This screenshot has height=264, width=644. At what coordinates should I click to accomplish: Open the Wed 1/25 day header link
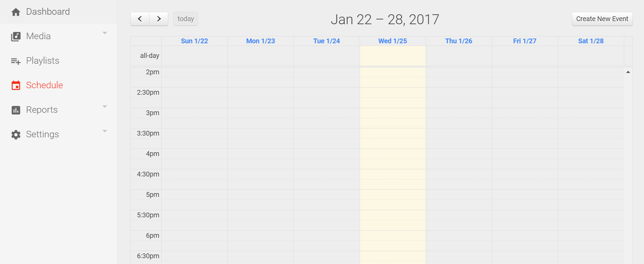pos(393,41)
